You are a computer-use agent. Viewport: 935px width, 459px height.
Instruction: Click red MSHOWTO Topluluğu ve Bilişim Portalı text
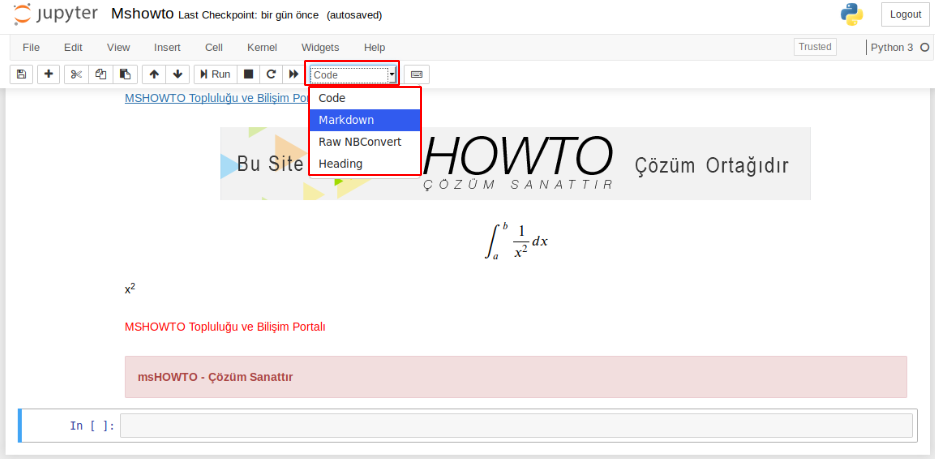(225, 327)
